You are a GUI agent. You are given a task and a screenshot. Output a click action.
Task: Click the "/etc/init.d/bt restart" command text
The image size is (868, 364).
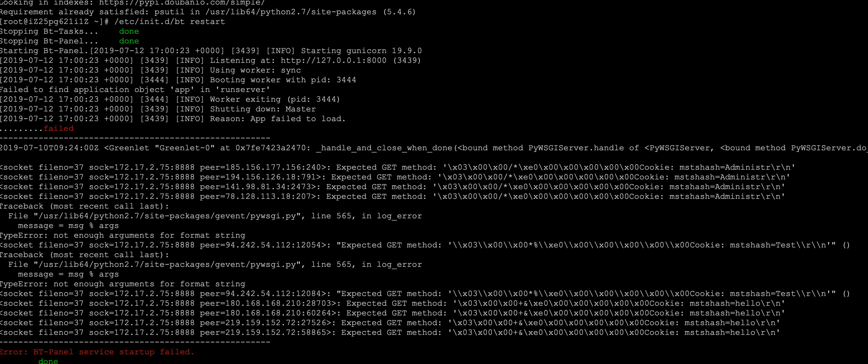coord(170,22)
